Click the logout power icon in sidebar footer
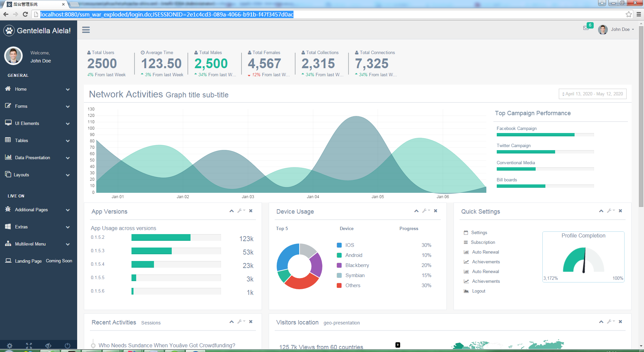Screen dimensions: 644x352 coord(67,345)
